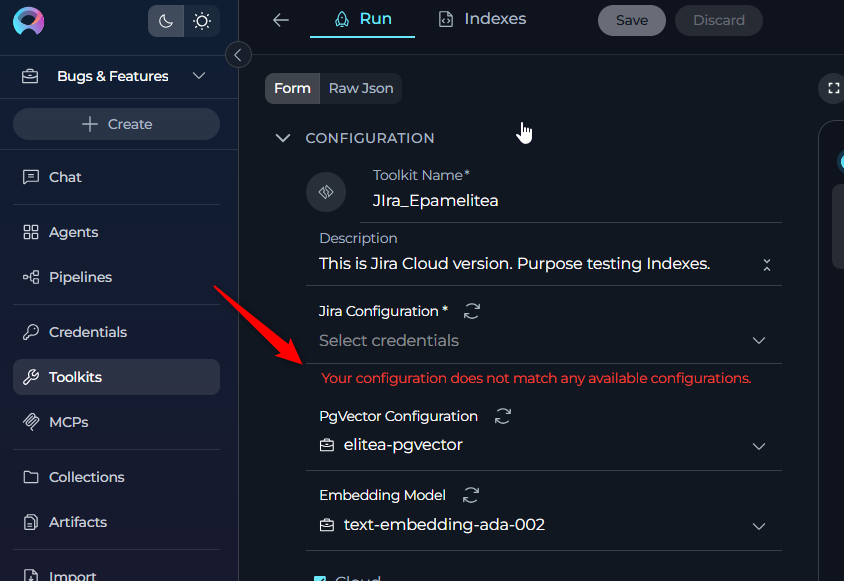The width and height of the screenshot is (844, 581).
Task: Switch to the Indexes tab
Action: [x=482, y=19]
